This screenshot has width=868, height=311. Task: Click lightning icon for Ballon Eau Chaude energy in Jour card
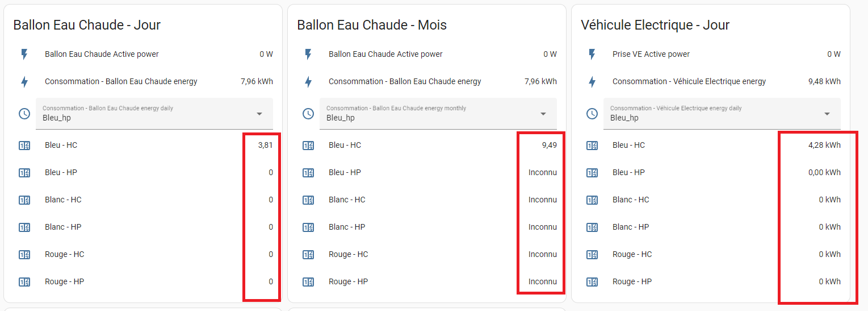click(x=24, y=82)
